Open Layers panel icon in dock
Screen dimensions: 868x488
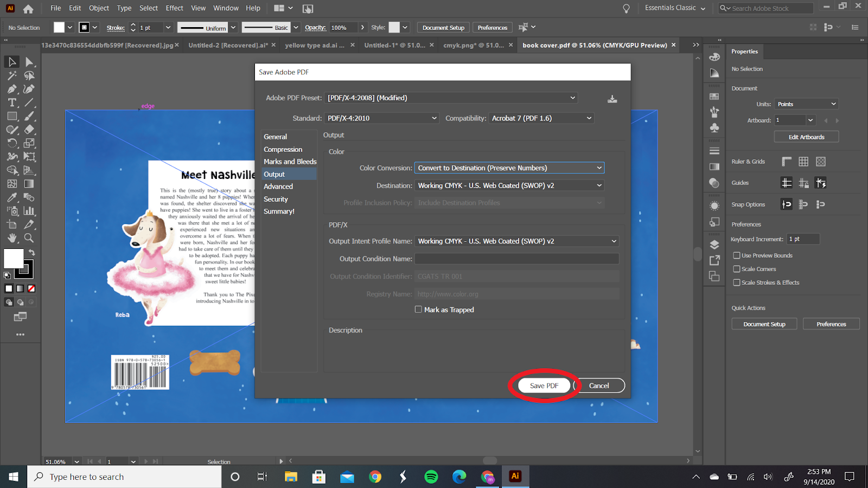point(714,245)
